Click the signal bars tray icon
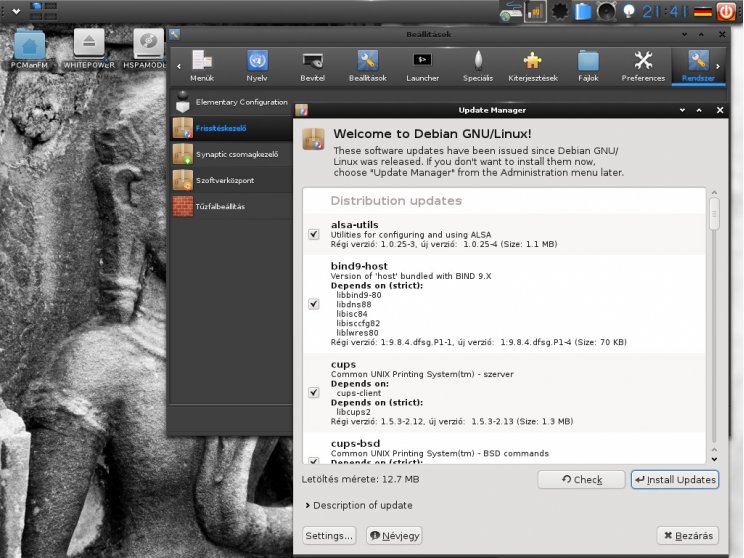 click(x=535, y=11)
